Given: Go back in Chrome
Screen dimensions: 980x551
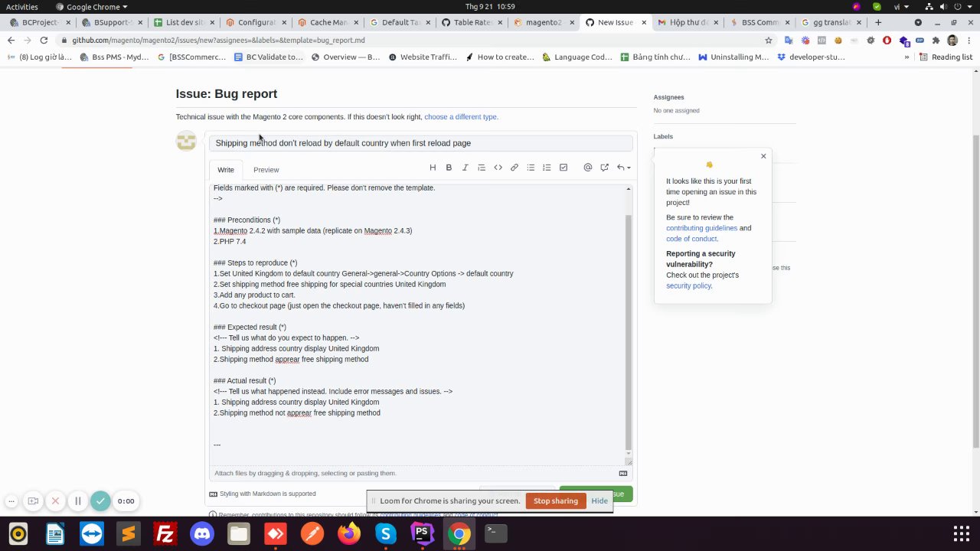Looking at the screenshot, I should [x=10, y=40].
